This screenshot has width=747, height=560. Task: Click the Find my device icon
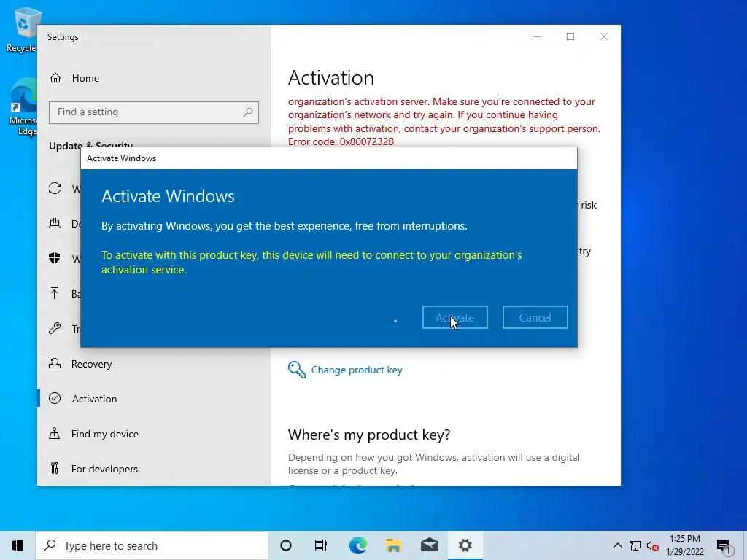coord(55,433)
